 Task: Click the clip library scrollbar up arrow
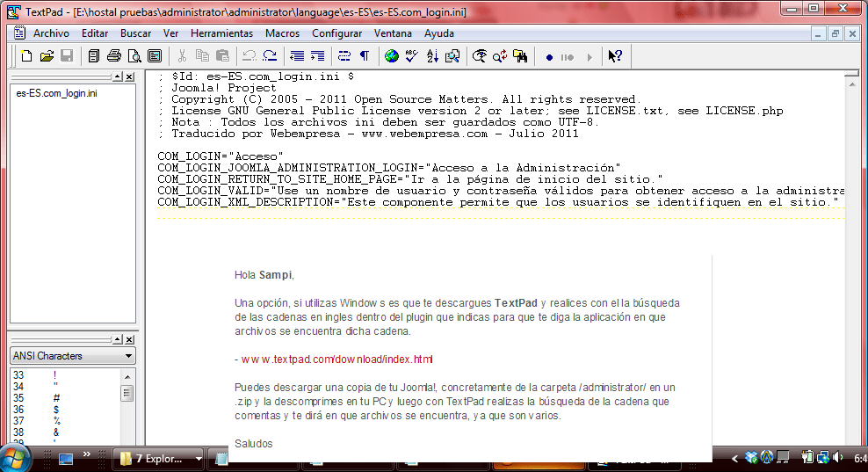tap(127, 377)
